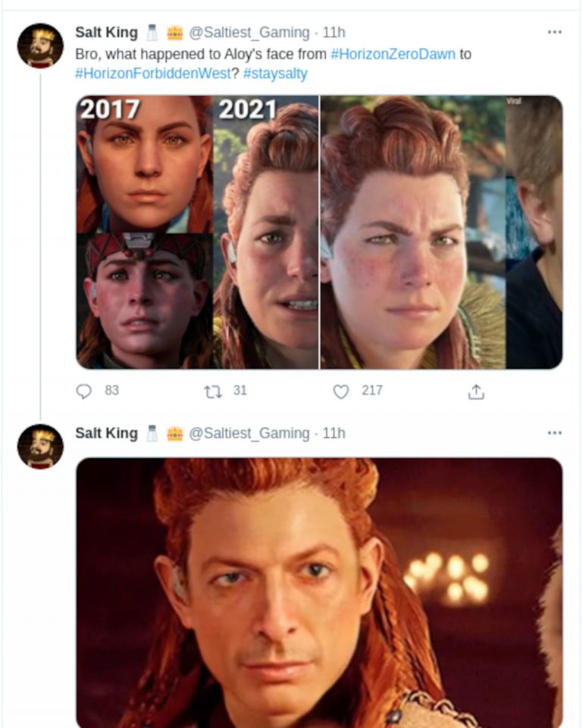
Task: Click the reply icon with 83 replies
Action: tap(84, 391)
